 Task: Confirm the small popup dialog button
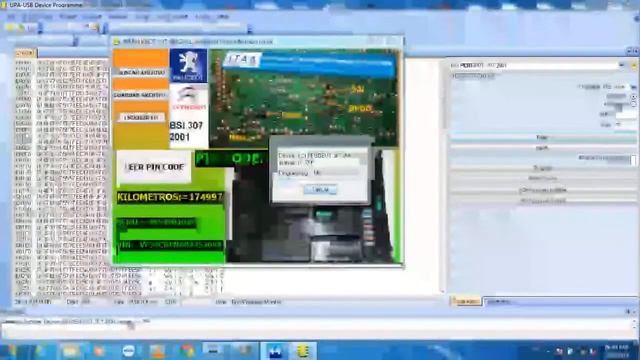pos(320,190)
